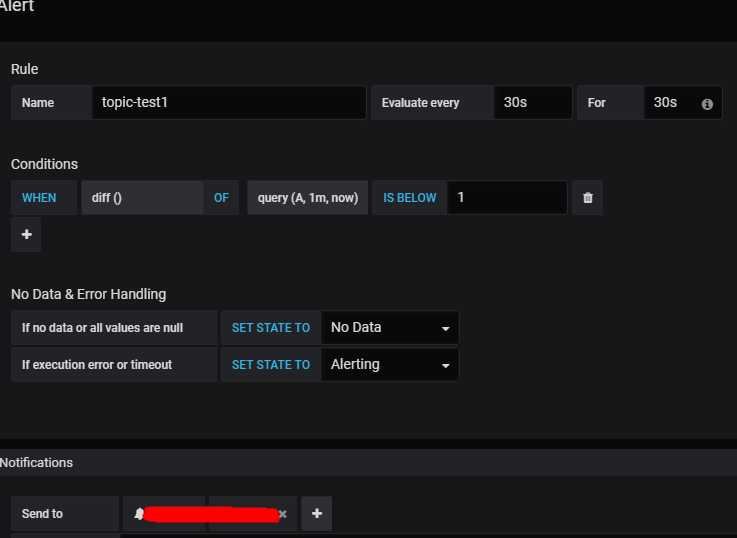Click SET STATE TO for no data row

pyautogui.click(x=271, y=327)
